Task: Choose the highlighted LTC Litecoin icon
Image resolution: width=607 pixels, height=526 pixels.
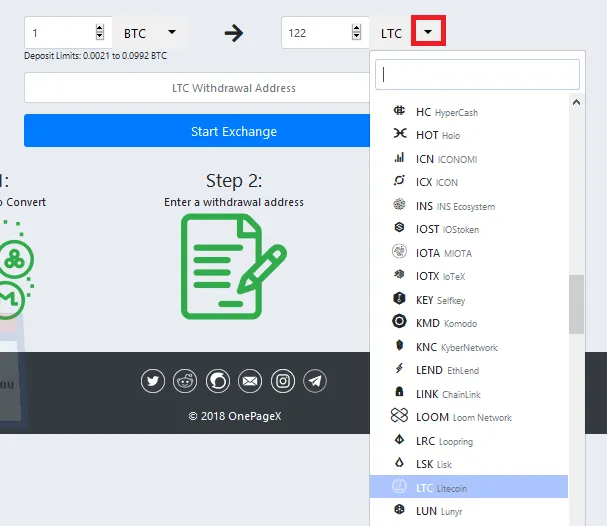Action: (399, 486)
